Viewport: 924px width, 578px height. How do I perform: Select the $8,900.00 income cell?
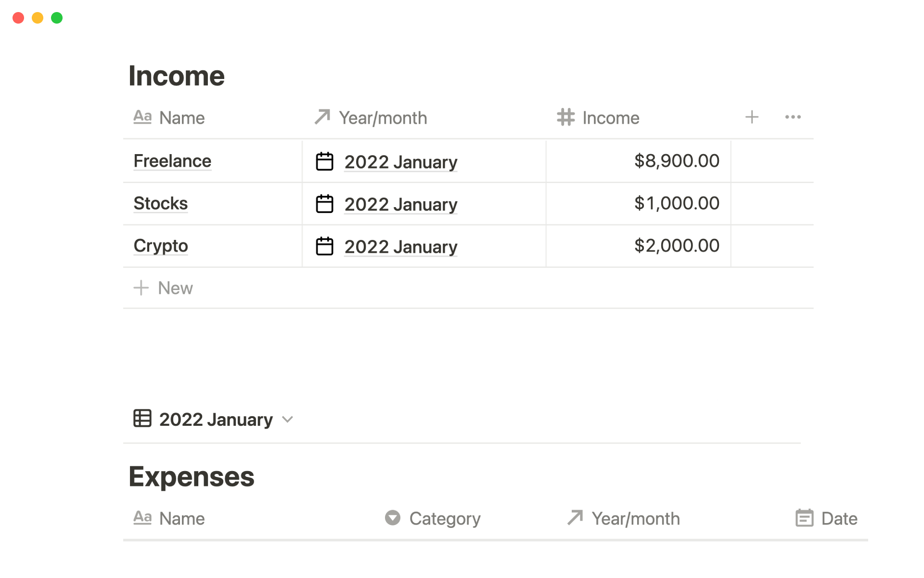pyautogui.click(x=676, y=161)
